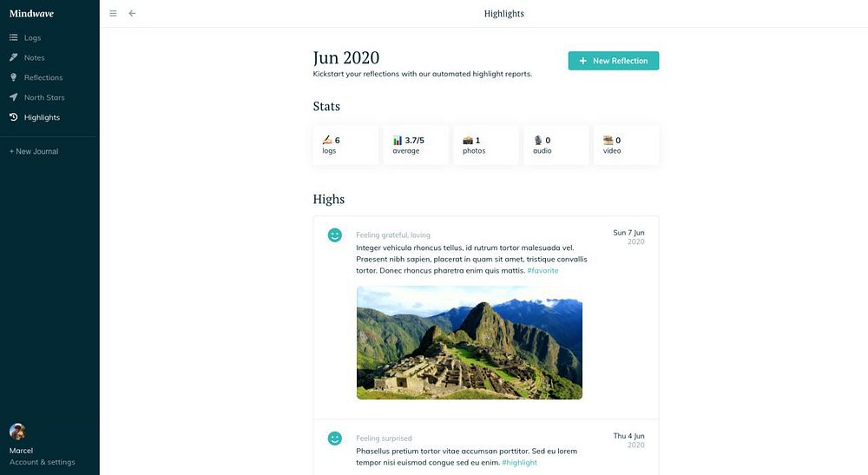
Task: Click the hamburger menu icon
Action: 113,14
